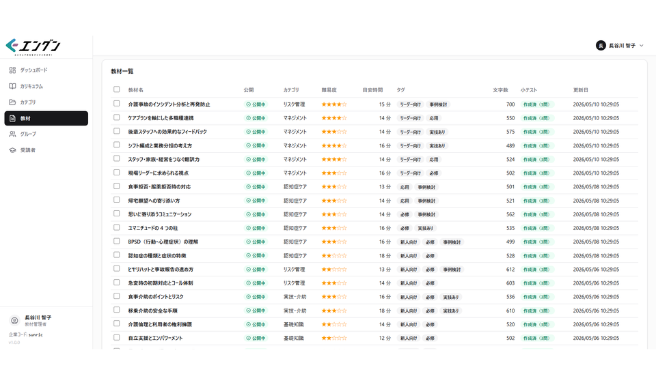Open material BPSD（行動・心理症状）の理解

click(x=163, y=242)
